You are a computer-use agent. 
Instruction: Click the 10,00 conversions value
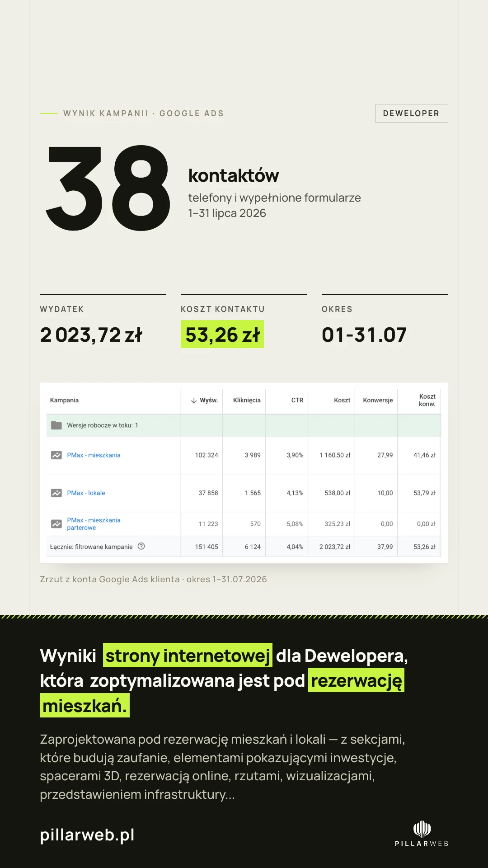pyautogui.click(x=385, y=493)
